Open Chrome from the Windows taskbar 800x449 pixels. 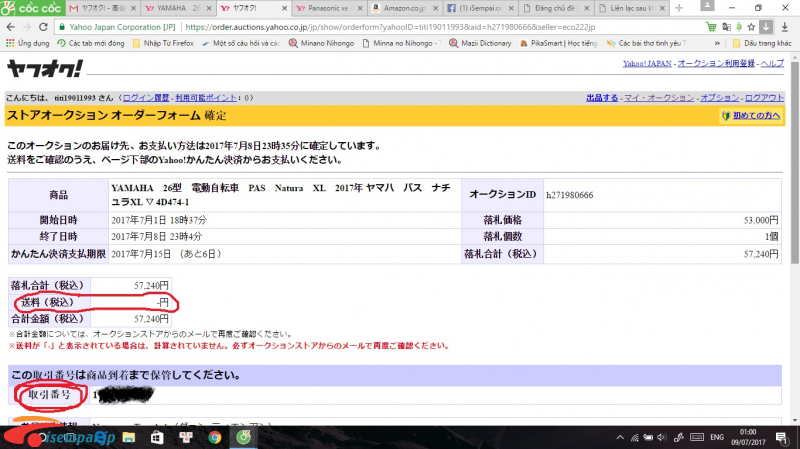click(x=215, y=438)
